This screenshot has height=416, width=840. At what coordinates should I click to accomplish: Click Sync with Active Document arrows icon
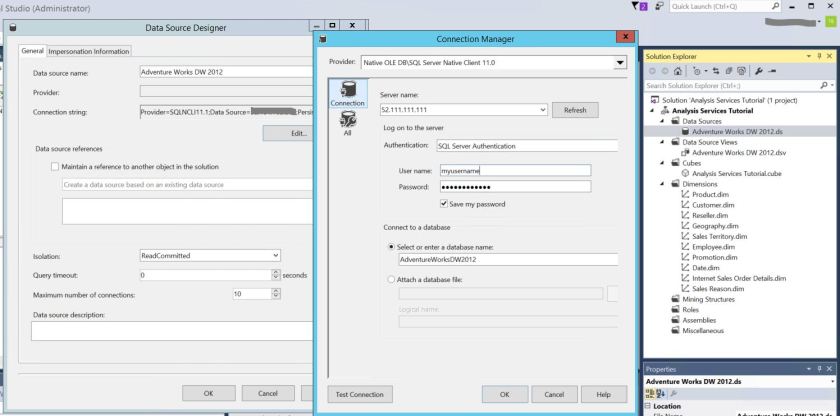[716, 71]
